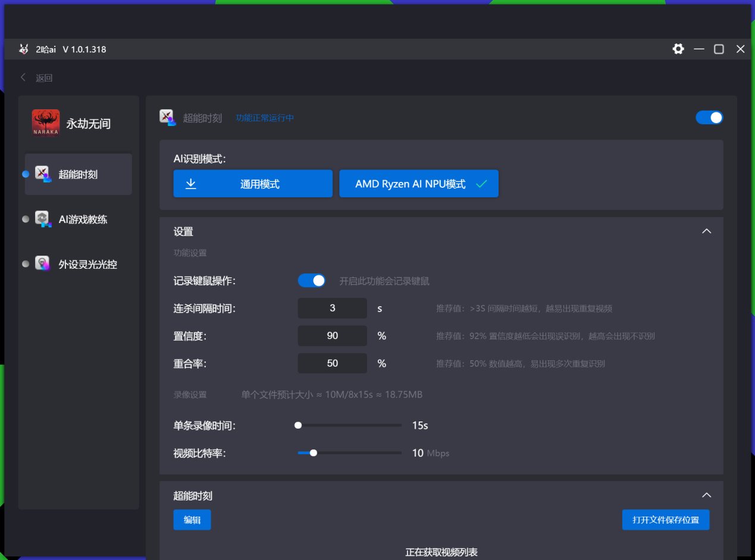
Task: Select the 永劫无间 game icon in sidebar
Action: click(x=46, y=122)
